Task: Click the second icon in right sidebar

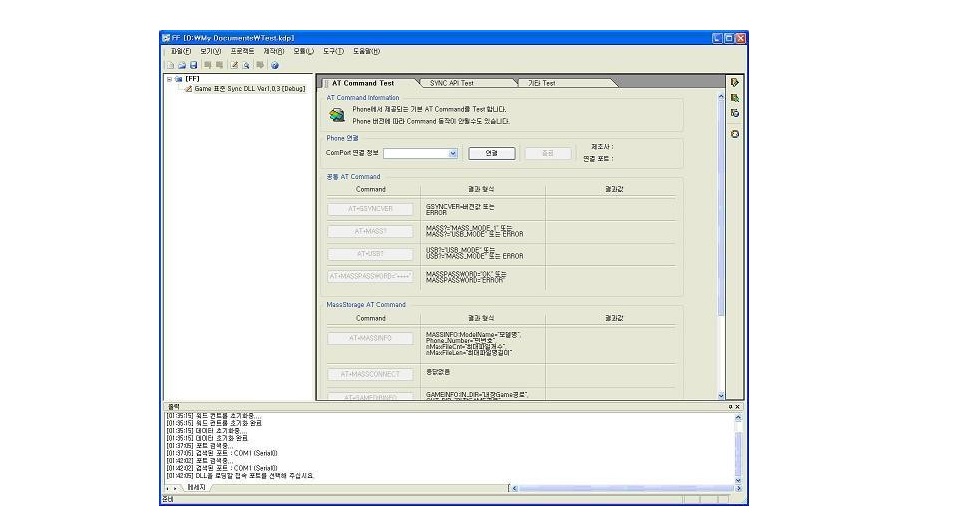Action: 735,98
